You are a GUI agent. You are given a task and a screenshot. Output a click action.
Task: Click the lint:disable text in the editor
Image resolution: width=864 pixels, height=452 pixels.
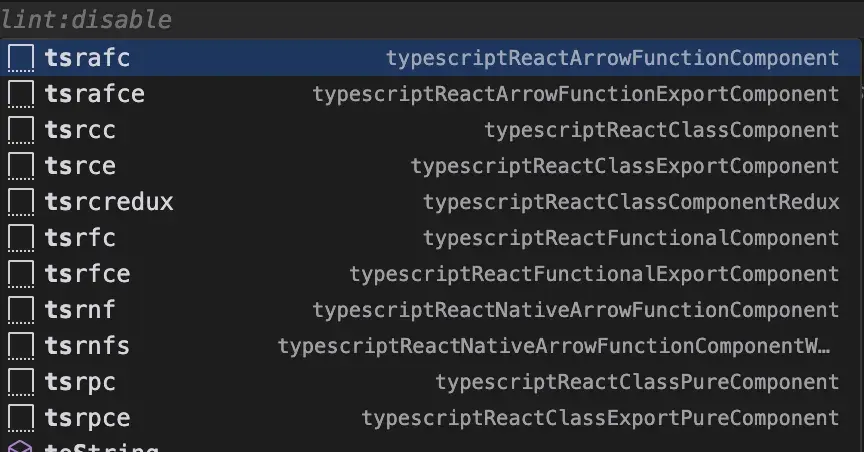click(x=86, y=19)
